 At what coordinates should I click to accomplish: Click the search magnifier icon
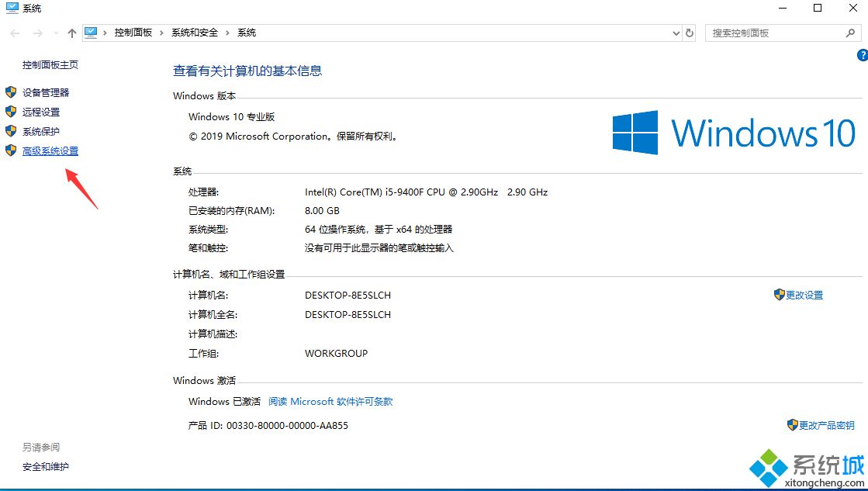coord(851,33)
